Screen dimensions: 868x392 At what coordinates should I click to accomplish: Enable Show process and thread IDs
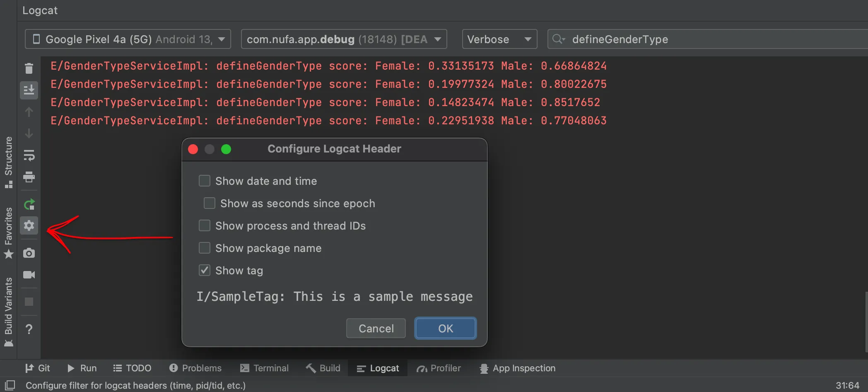click(205, 226)
